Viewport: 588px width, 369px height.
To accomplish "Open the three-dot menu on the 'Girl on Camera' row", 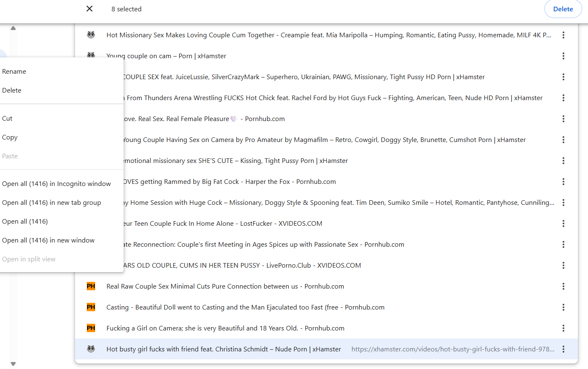I will pos(563,328).
